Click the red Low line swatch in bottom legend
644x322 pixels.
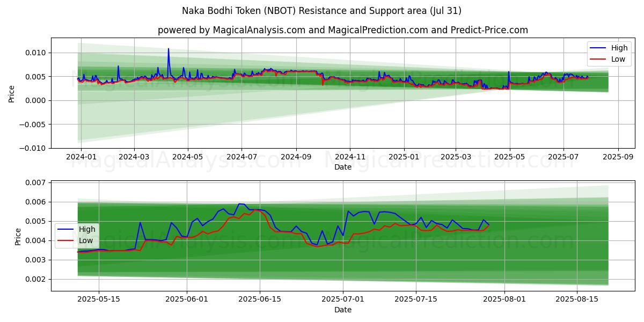(x=65, y=240)
